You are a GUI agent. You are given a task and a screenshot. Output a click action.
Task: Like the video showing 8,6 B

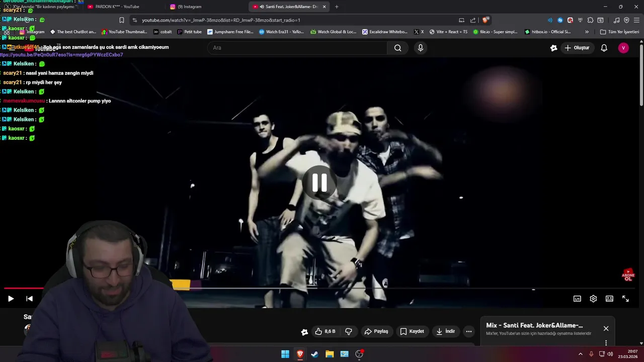click(325, 331)
